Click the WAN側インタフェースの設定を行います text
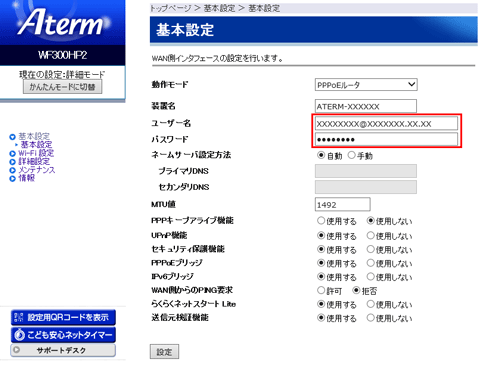Viewport: 500px width, 367px height. click(217, 59)
